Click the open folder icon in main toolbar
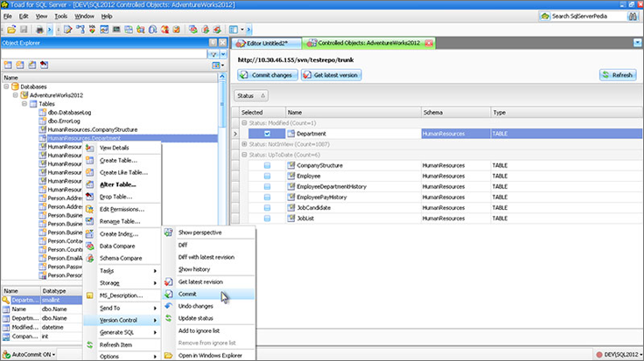The width and height of the screenshot is (644, 361). pos(11,29)
